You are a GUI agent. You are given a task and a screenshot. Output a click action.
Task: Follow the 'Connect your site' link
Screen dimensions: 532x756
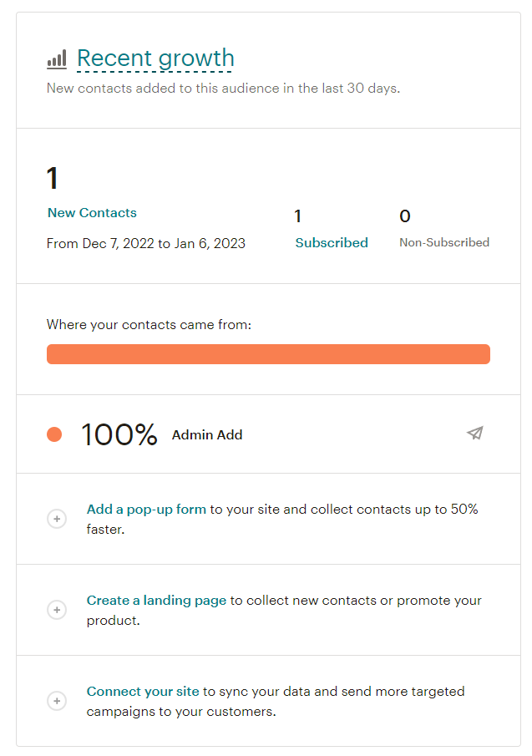(x=143, y=691)
